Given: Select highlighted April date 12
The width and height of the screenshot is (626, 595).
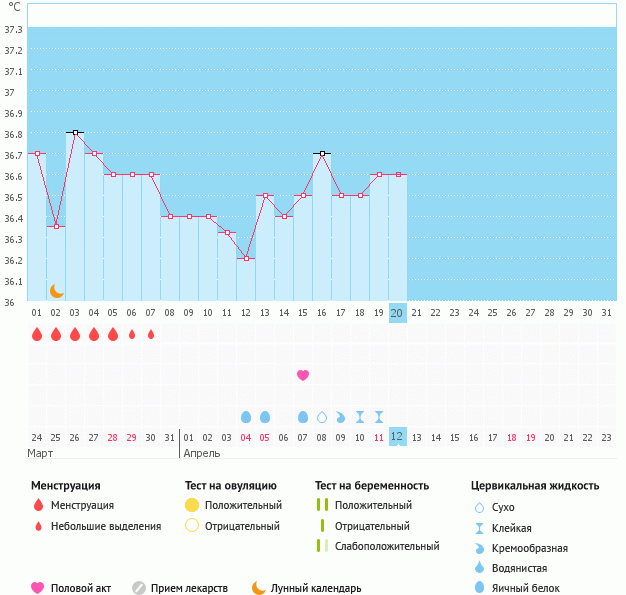Looking at the screenshot, I should (397, 437).
